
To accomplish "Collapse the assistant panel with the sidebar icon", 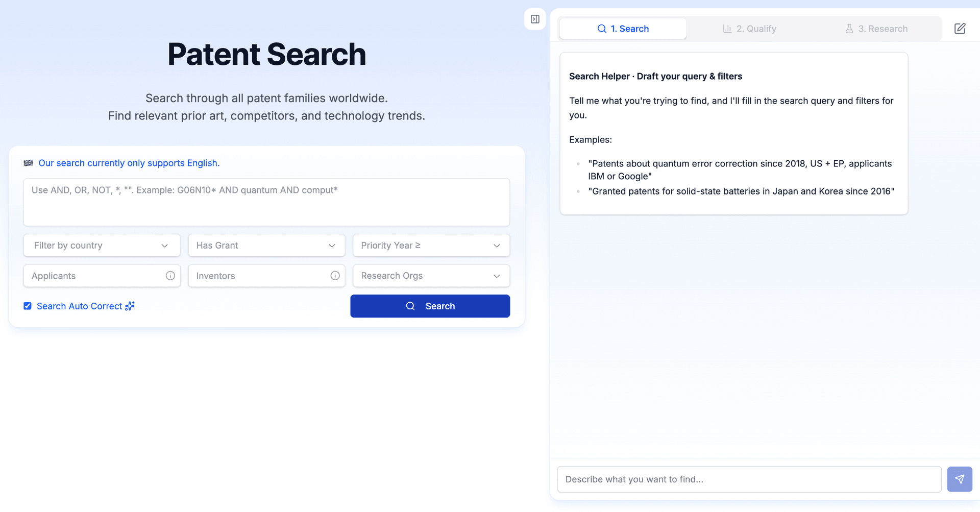I will pyautogui.click(x=535, y=19).
